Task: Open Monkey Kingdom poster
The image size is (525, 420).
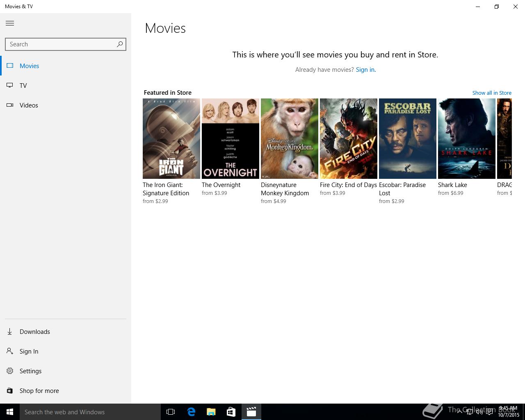Action: point(290,139)
